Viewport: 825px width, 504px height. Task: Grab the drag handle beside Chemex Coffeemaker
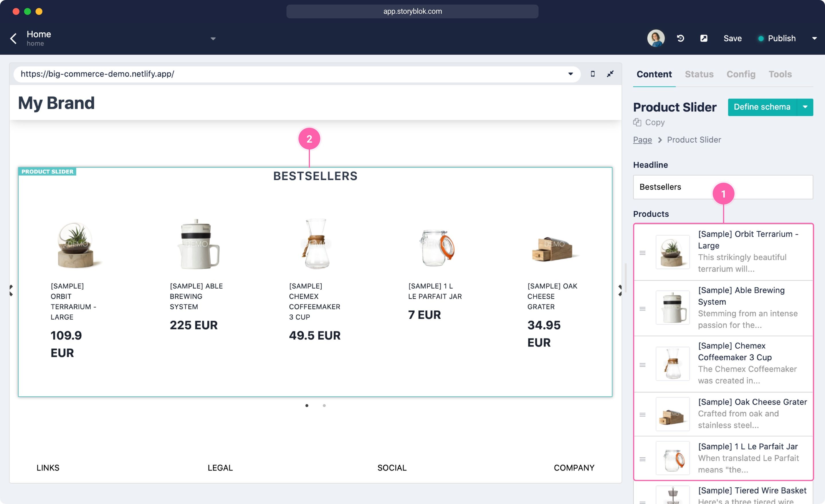pyautogui.click(x=643, y=365)
